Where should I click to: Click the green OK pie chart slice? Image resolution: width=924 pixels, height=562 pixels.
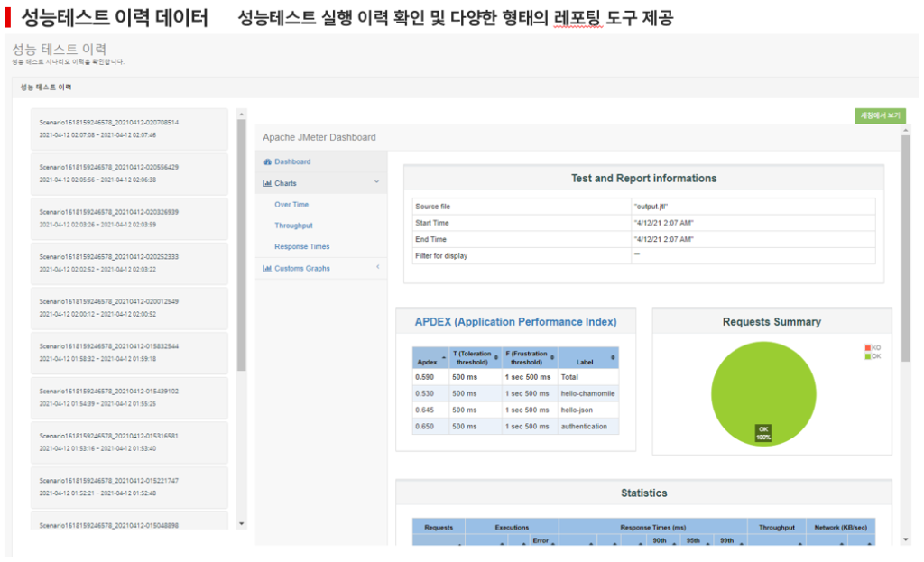click(763, 393)
